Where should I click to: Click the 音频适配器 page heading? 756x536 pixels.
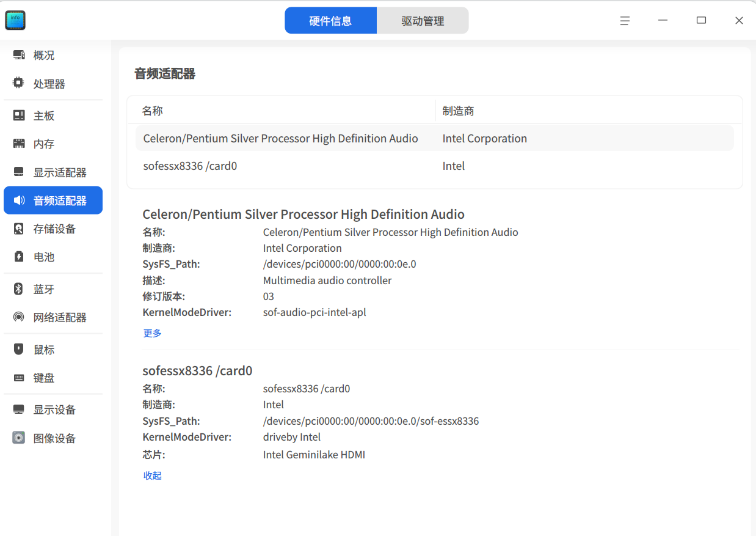point(165,74)
